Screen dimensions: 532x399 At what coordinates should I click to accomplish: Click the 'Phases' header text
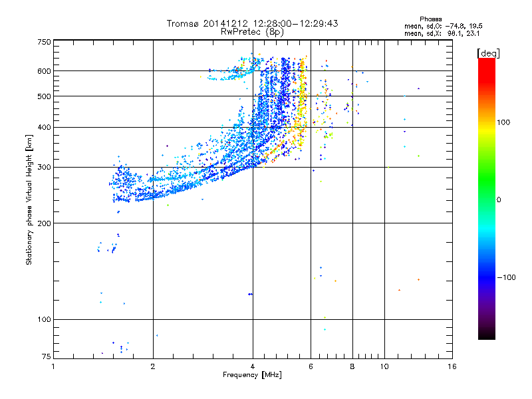tap(430, 19)
